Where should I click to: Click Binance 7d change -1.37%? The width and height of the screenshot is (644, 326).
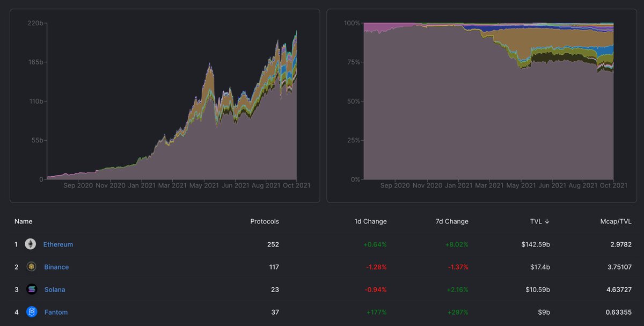[x=458, y=267]
